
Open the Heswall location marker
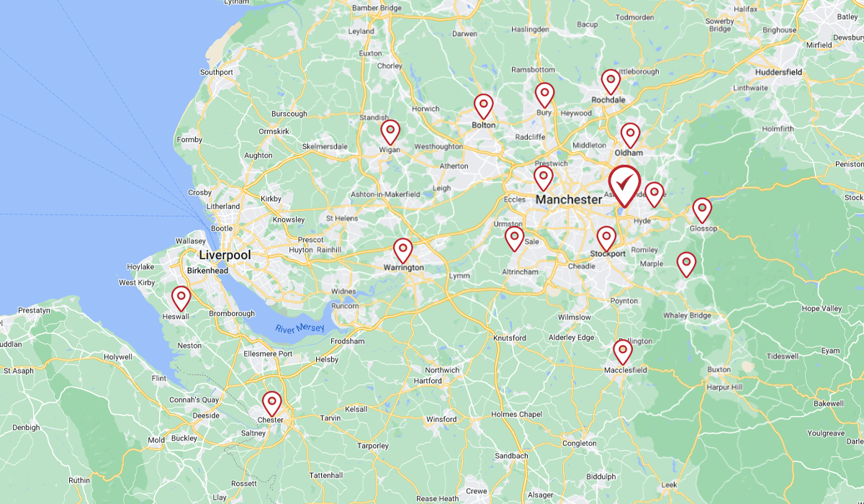tap(181, 299)
